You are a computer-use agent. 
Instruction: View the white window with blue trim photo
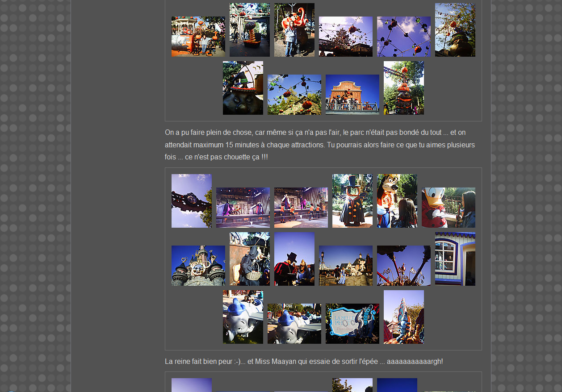pos(455,259)
